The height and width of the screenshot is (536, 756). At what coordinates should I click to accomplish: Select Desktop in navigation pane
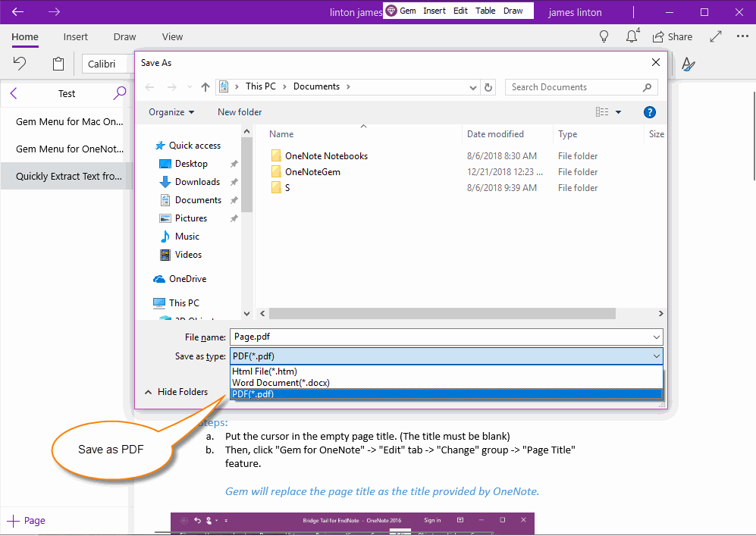(185, 164)
